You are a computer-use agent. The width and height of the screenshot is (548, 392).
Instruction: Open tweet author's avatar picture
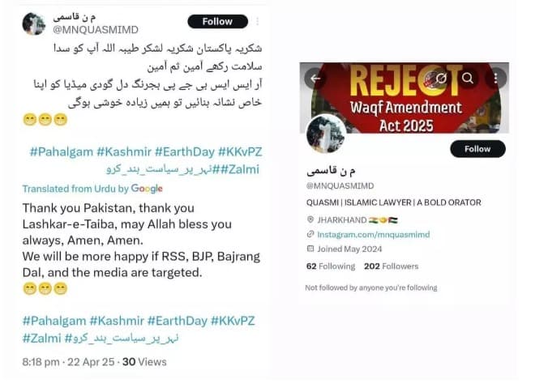pyautogui.click(x=33, y=24)
